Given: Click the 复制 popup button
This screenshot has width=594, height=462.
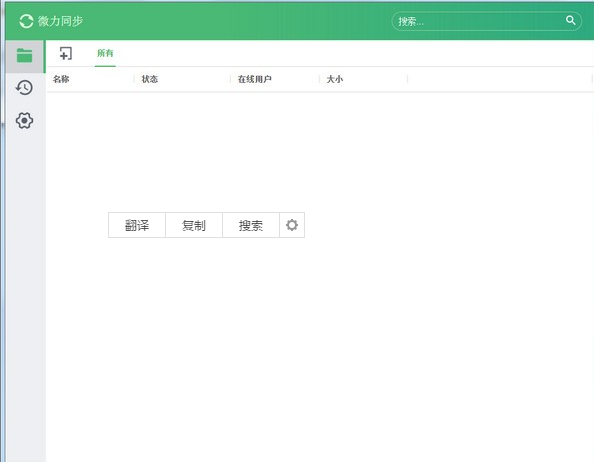Looking at the screenshot, I should point(194,225).
